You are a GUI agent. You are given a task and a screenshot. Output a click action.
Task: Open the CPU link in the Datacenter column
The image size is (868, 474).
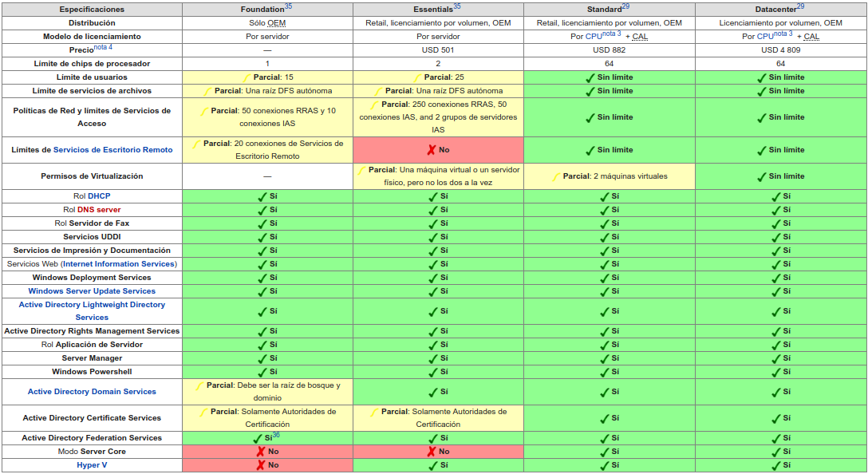pos(765,37)
